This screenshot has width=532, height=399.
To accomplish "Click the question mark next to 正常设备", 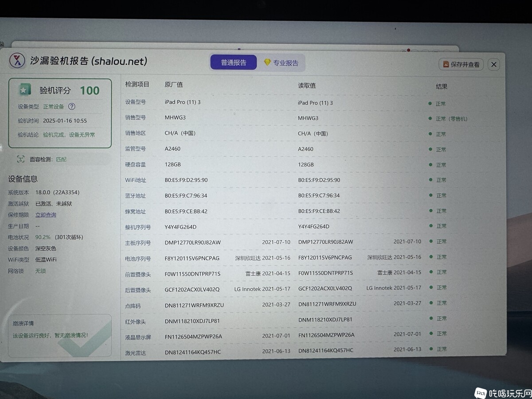I will click(x=72, y=106).
